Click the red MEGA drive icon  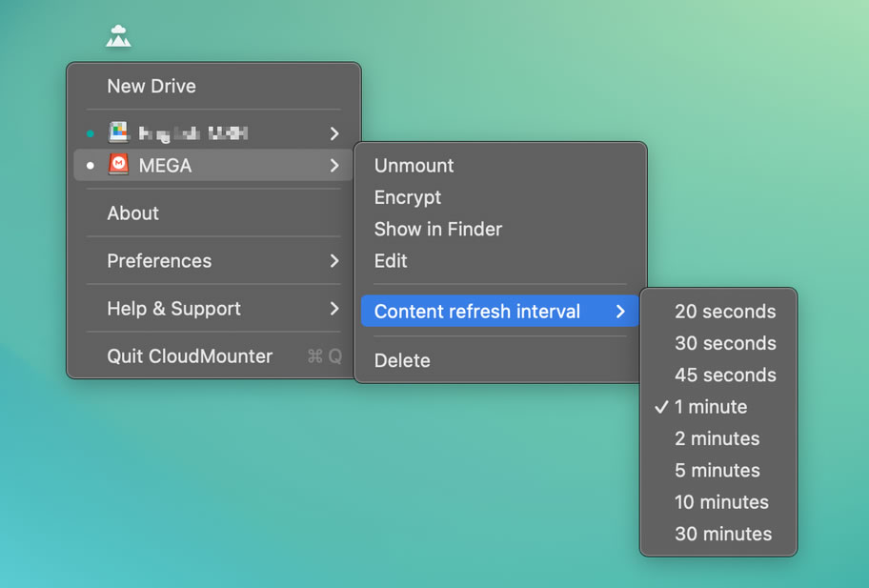click(118, 165)
